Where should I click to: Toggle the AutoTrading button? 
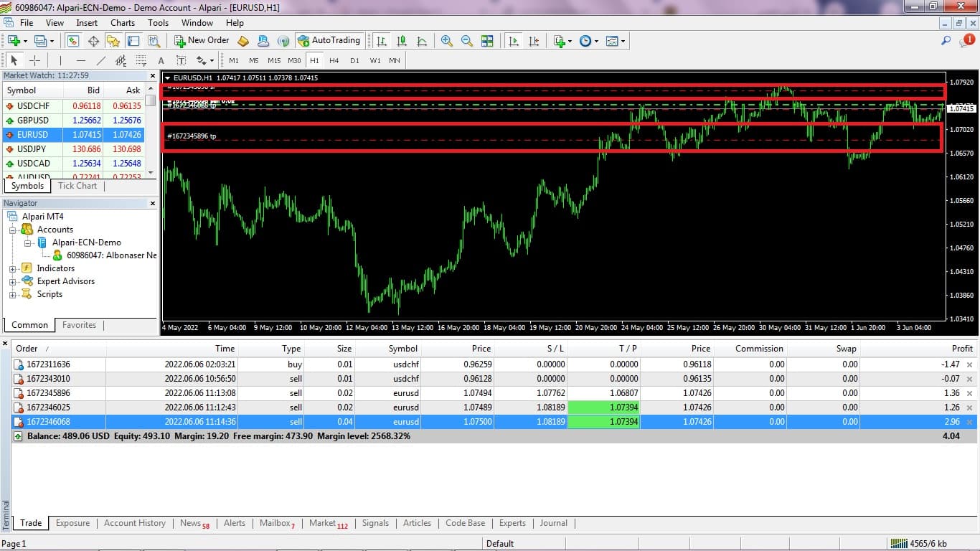coord(329,41)
